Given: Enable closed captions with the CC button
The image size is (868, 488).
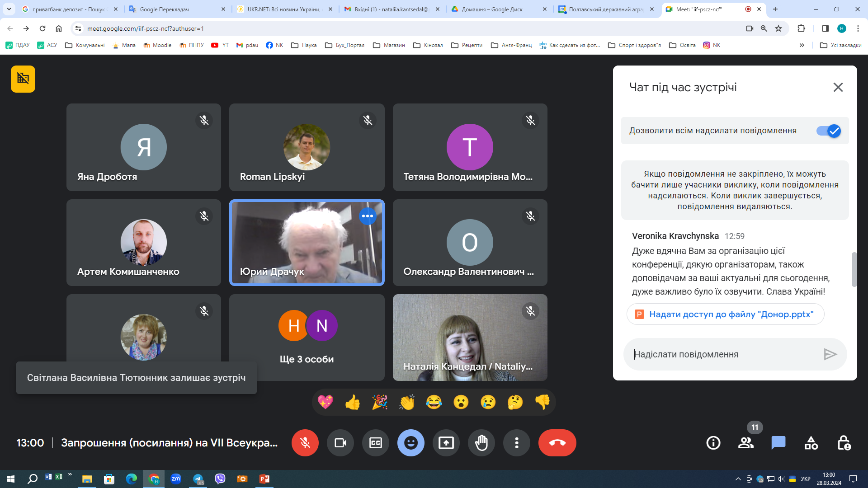Looking at the screenshot, I should [376, 443].
